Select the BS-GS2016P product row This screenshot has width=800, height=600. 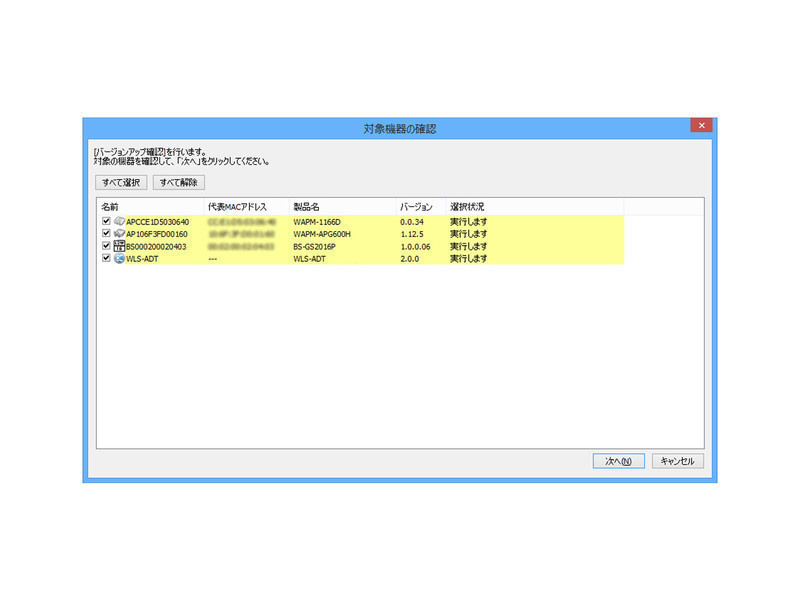click(x=316, y=246)
